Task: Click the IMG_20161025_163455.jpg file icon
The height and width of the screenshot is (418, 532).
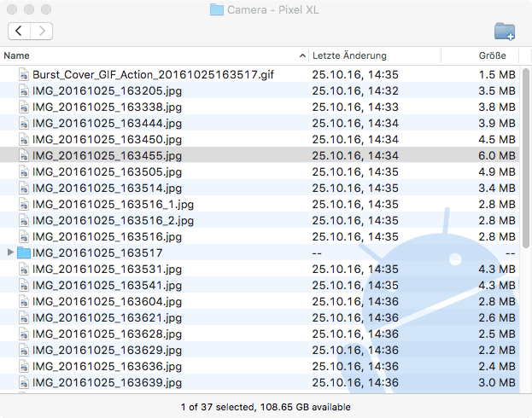Action: pos(24,155)
